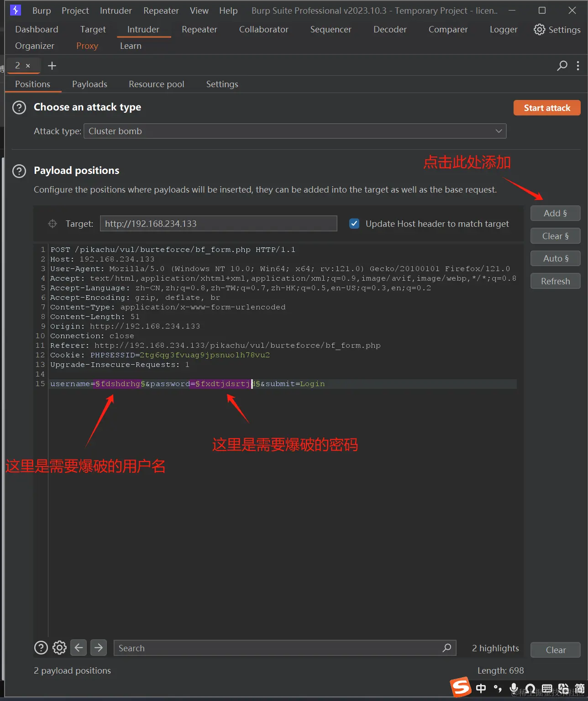This screenshot has width=588, height=701.
Task: Open help for Payload positions
Action: [x=19, y=171]
